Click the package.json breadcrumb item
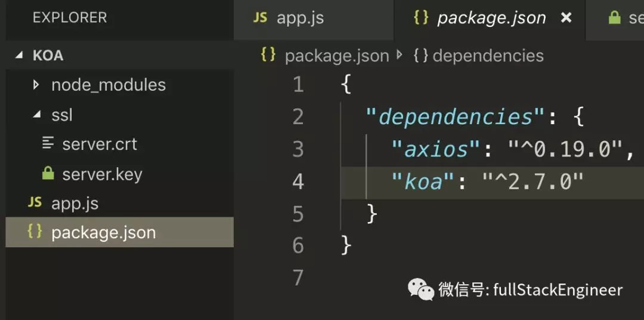This screenshot has width=644, height=320. [337, 56]
